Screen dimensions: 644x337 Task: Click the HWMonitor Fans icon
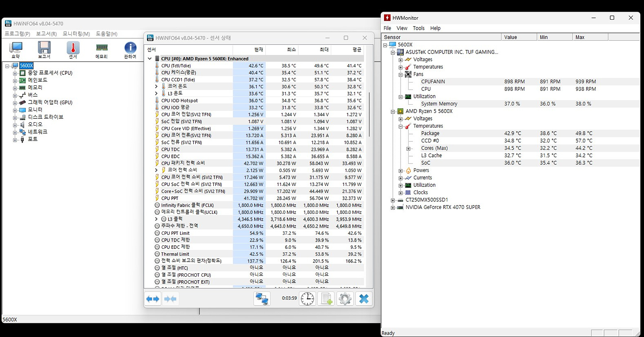[408, 74]
